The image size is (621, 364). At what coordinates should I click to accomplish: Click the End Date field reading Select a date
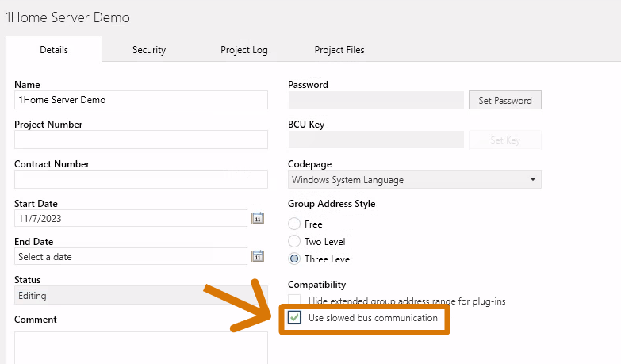pyautogui.click(x=131, y=257)
